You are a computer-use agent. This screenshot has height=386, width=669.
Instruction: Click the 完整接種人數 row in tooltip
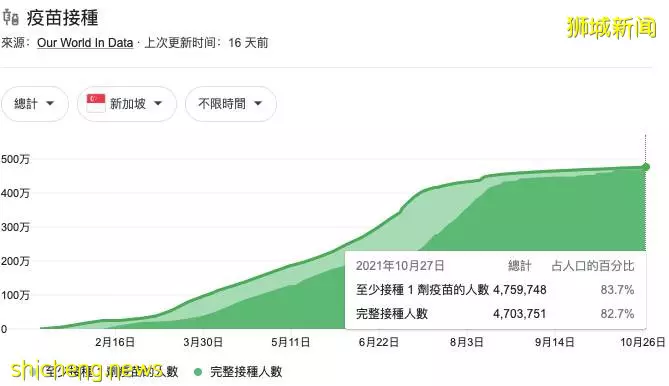[495, 314]
